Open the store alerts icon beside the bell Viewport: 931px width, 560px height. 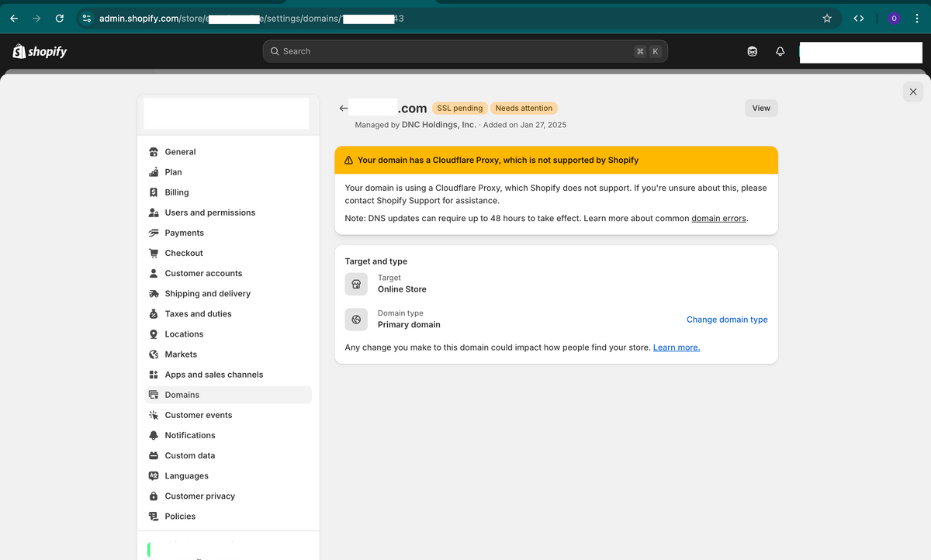[x=752, y=50]
